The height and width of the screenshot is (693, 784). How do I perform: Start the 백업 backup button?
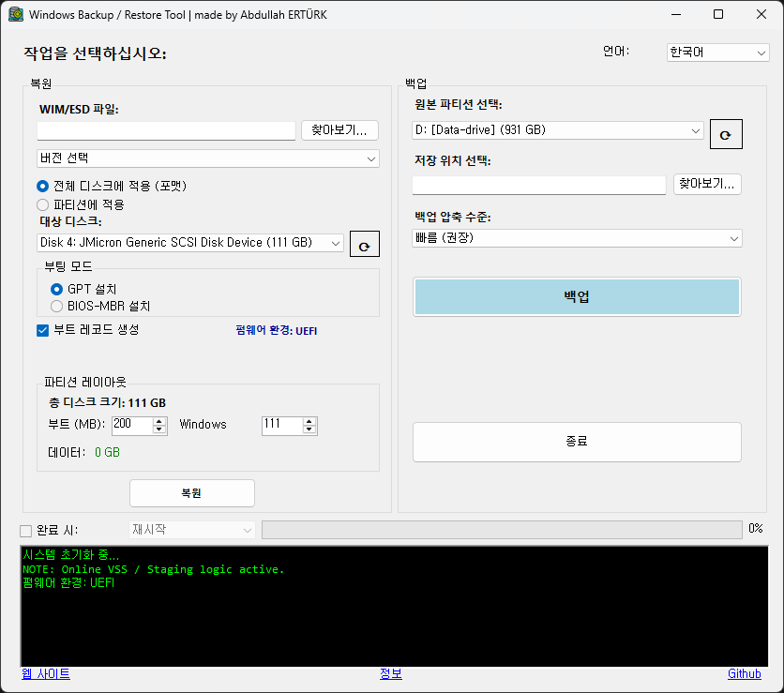[x=577, y=297]
